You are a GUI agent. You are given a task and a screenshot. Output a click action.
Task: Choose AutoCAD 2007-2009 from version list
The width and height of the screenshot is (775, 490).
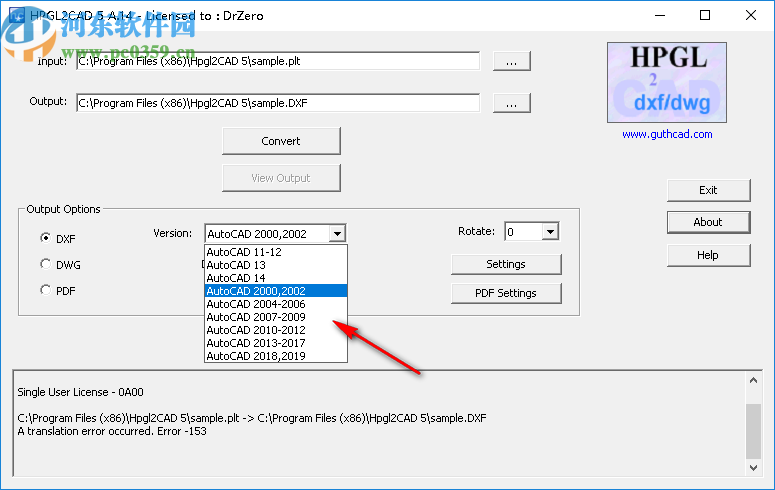click(x=276, y=317)
